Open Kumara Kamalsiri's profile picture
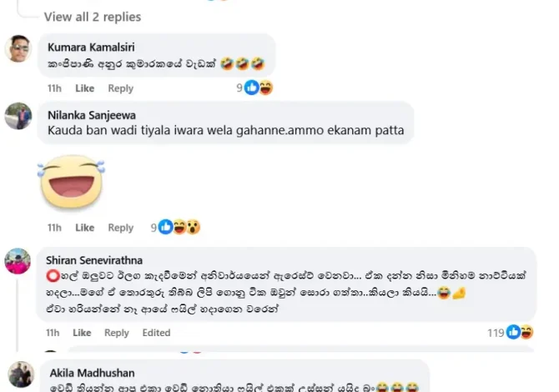This screenshot has width=559, height=392. coord(18,49)
